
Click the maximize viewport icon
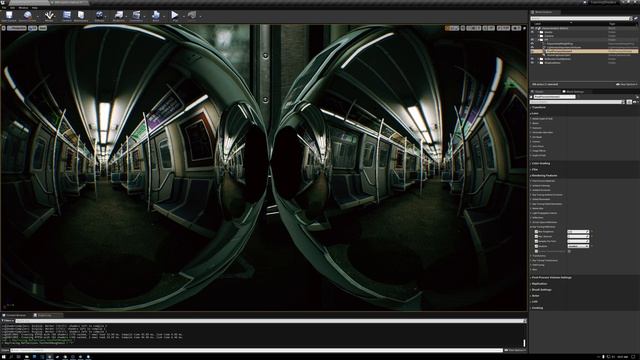(x=524, y=28)
